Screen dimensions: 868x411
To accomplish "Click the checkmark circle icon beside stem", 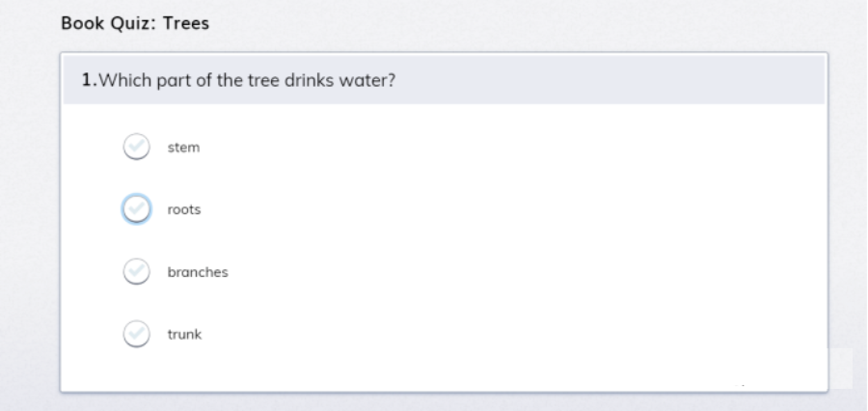I will coord(137,147).
